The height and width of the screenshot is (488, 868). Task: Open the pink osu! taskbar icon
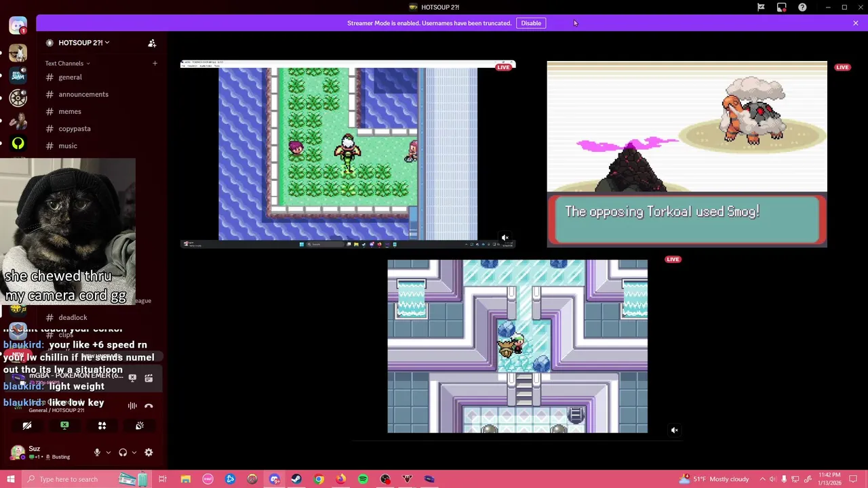point(208,479)
